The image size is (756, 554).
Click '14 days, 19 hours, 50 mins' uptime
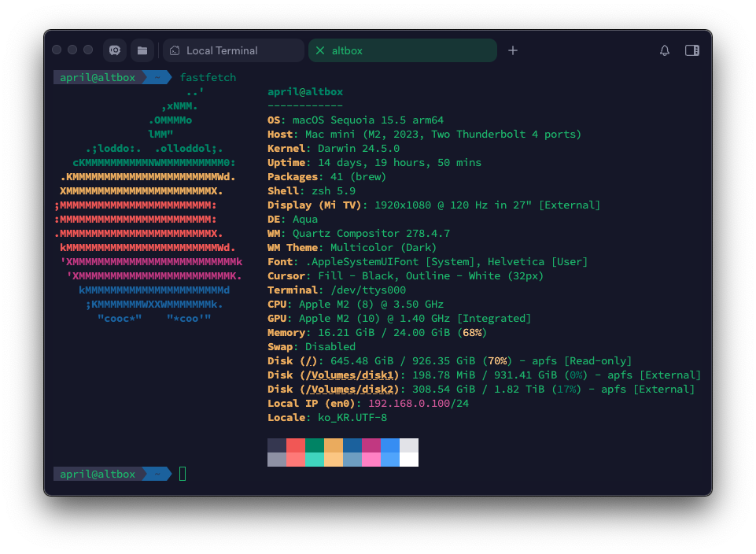[x=399, y=162]
